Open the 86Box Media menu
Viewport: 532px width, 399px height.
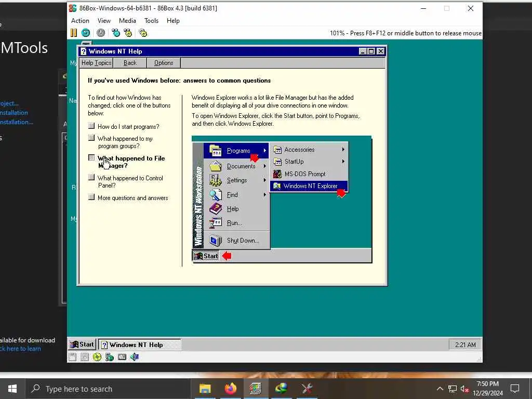(x=127, y=21)
